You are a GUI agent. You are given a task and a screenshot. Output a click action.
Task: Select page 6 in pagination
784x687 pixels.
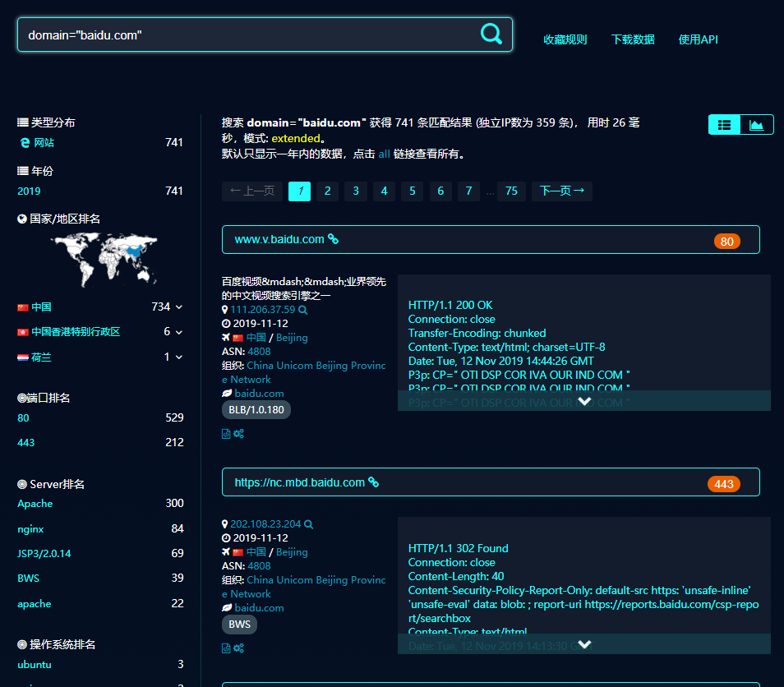[440, 191]
